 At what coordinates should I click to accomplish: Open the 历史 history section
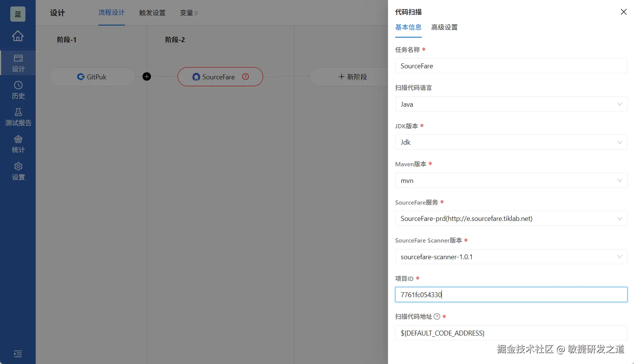pyautogui.click(x=18, y=90)
